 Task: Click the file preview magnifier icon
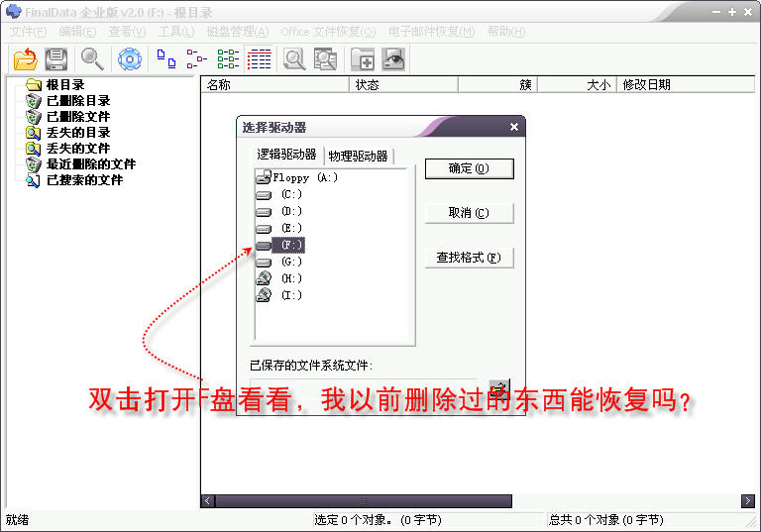click(x=294, y=59)
